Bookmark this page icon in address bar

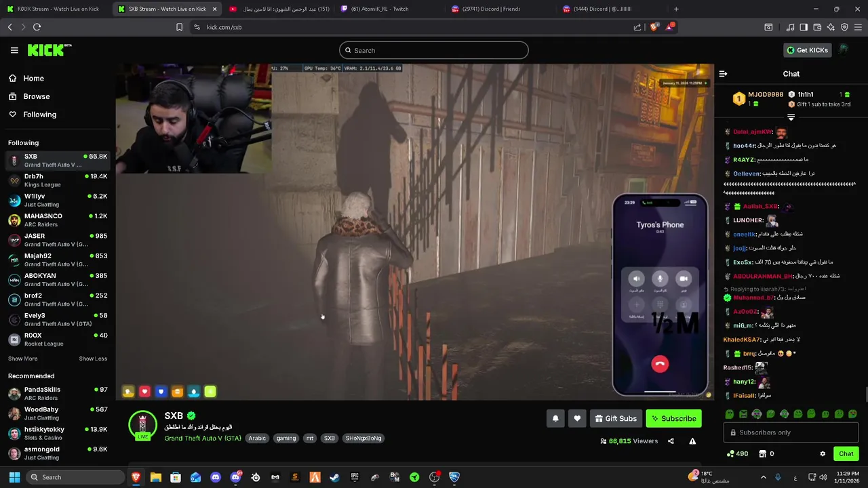click(179, 27)
